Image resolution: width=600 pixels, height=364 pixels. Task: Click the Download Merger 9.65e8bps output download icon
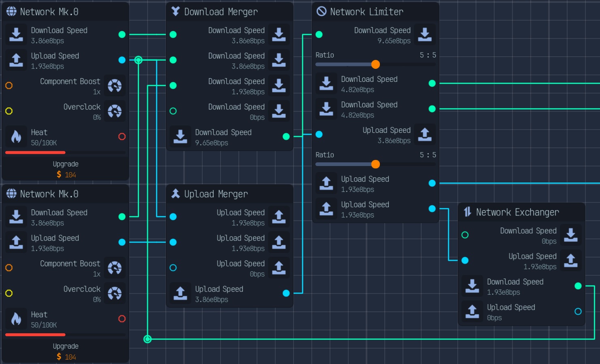tap(180, 136)
